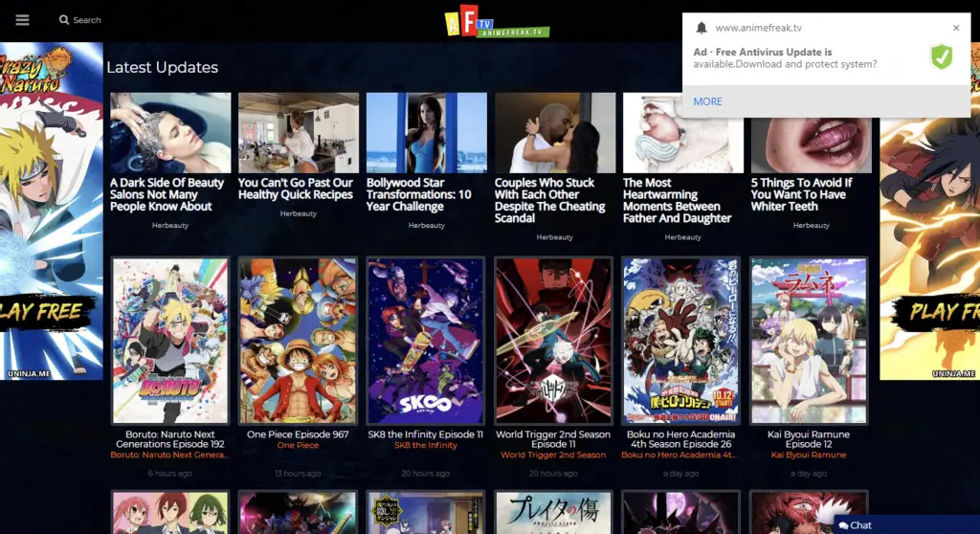The height and width of the screenshot is (534, 980).
Task: Open the beauty salon ad thumbnail
Action: coord(170,133)
